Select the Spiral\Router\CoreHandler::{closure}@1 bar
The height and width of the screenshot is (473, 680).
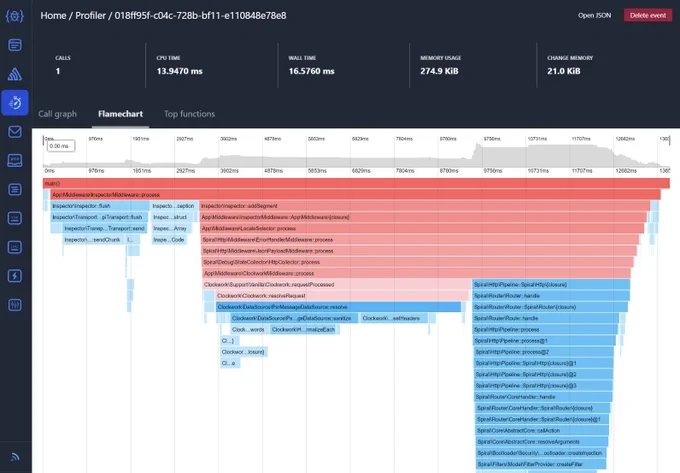pos(543,419)
